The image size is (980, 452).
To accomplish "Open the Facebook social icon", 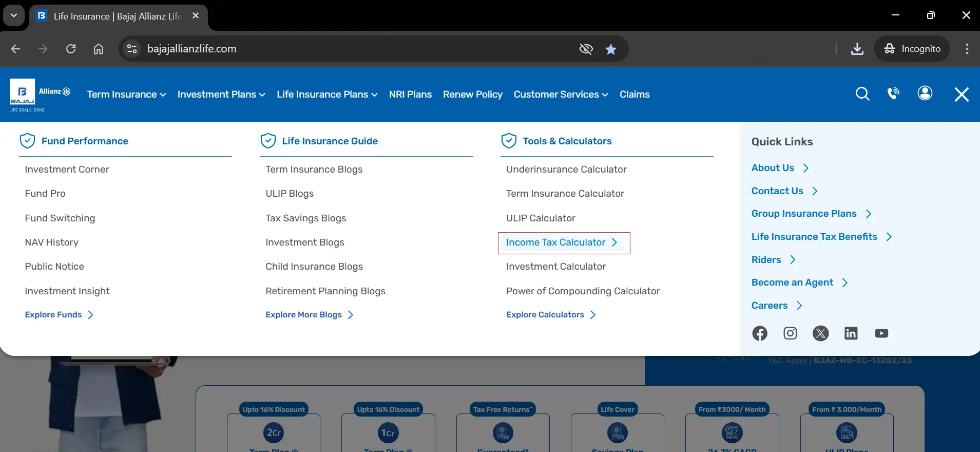I will click(x=760, y=333).
